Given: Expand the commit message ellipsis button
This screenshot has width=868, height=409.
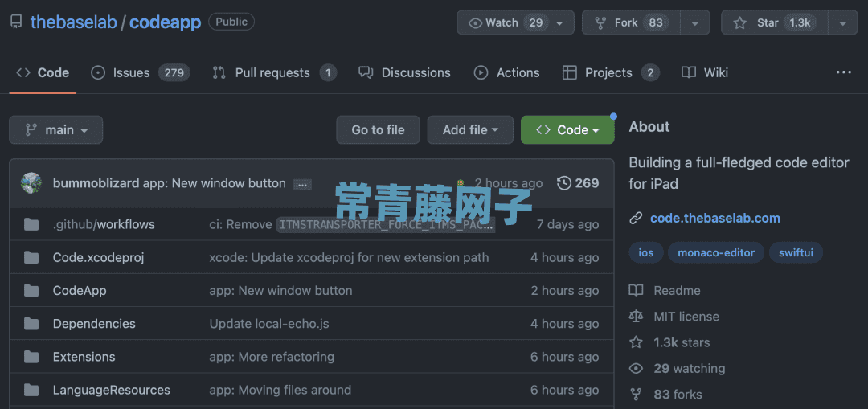Looking at the screenshot, I should click(302, 184).
